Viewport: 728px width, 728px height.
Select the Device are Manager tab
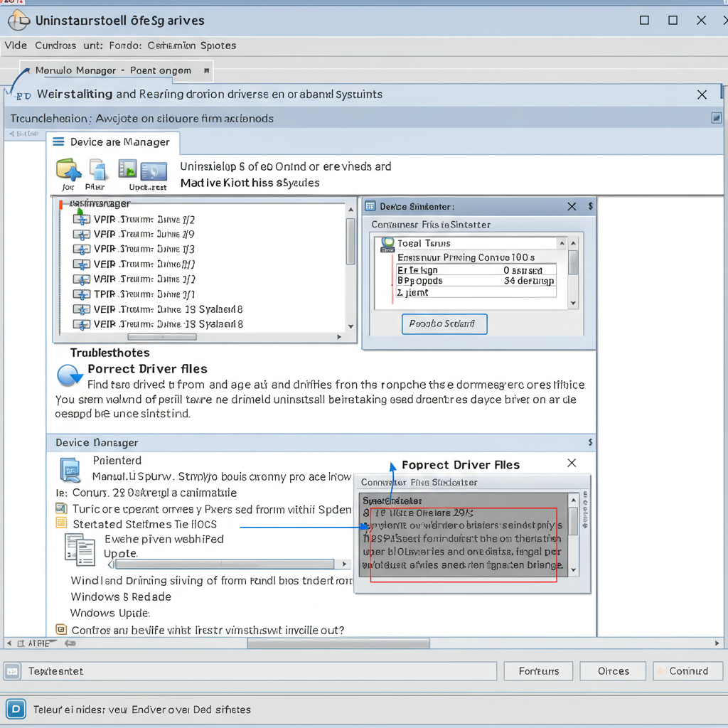113,142
